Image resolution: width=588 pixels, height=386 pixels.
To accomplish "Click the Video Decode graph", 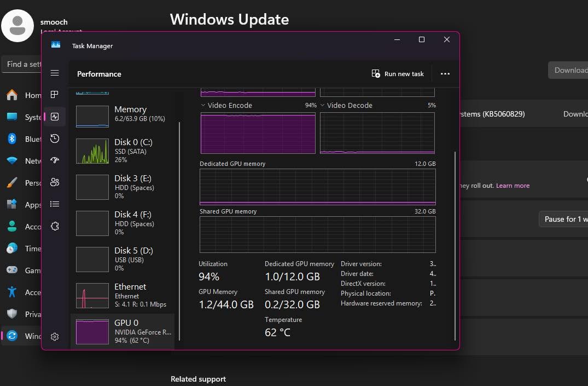I will [x=377, y=133].
